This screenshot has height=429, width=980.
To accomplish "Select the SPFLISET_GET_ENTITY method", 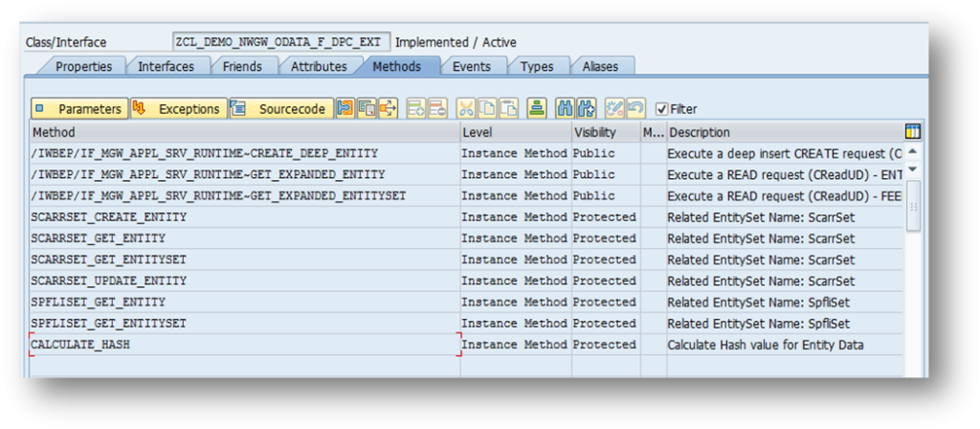I will [x=245, y=302].
